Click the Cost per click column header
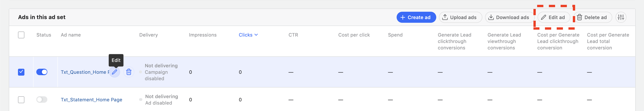 coord(354,35)
